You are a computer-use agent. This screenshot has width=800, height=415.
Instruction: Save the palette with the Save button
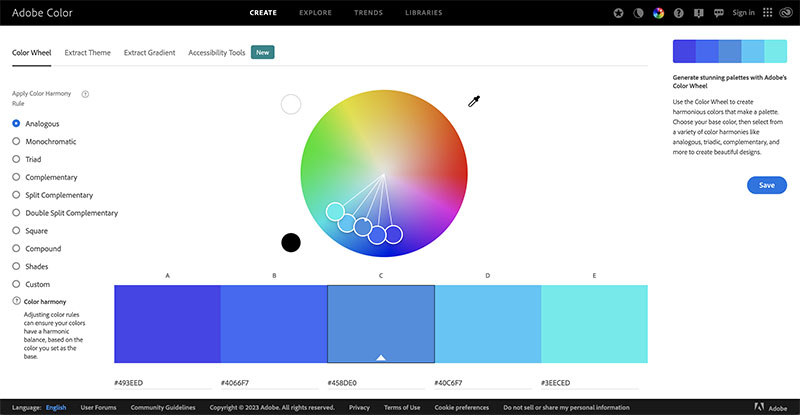coord(767,185)
